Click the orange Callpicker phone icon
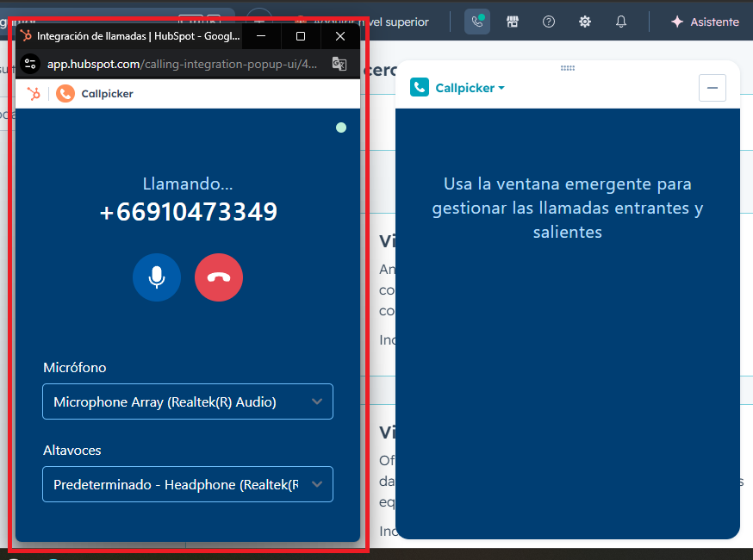Image resolution: width=753 pixels, height=560 pixels. pos(65,94)
